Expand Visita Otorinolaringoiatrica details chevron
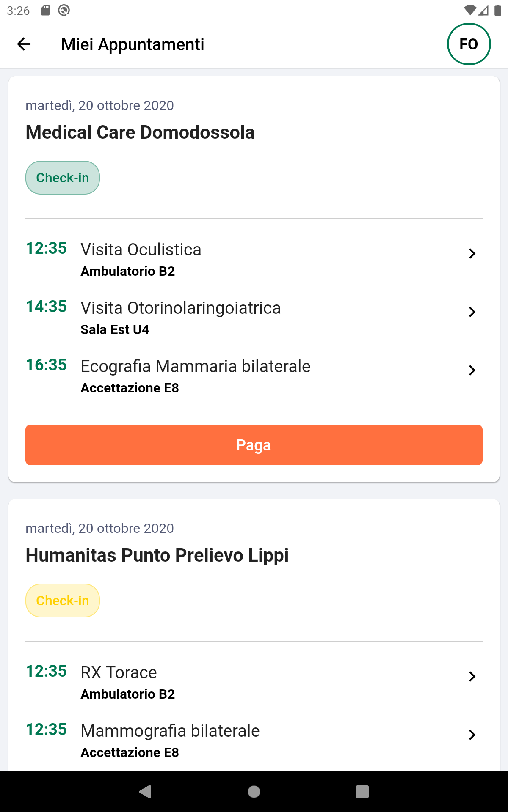This screenshot has width=508, height=812. 472,312
